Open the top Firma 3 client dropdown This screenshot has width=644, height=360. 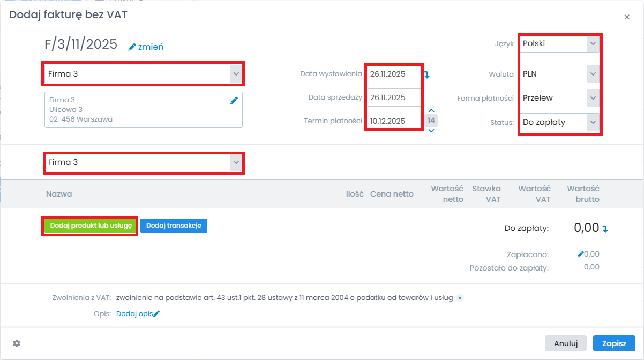236,74
